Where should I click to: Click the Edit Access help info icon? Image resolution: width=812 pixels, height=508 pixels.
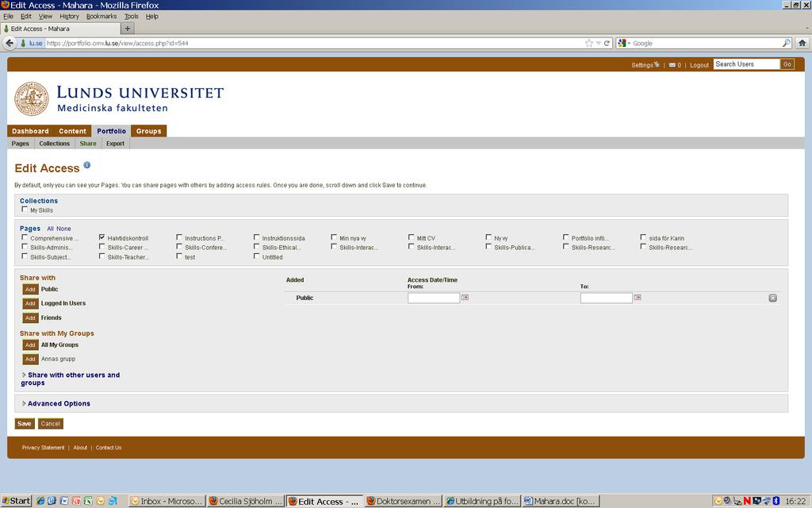87,165
